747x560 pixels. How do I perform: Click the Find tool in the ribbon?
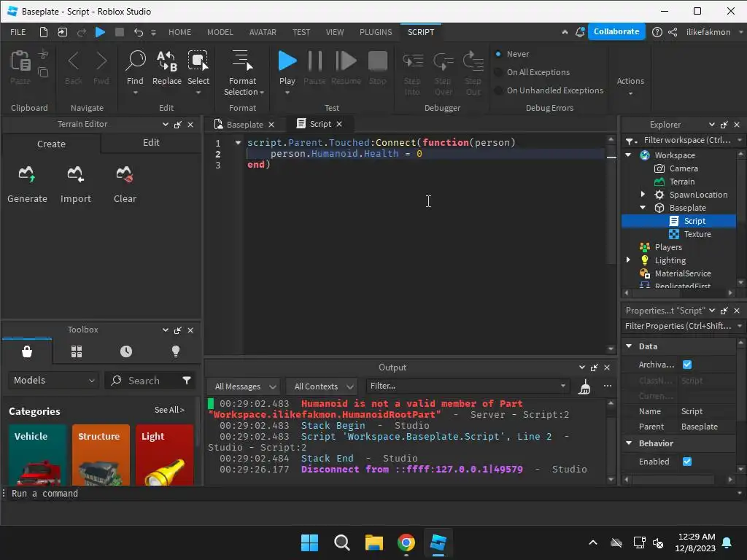click(x=135, y=68)
